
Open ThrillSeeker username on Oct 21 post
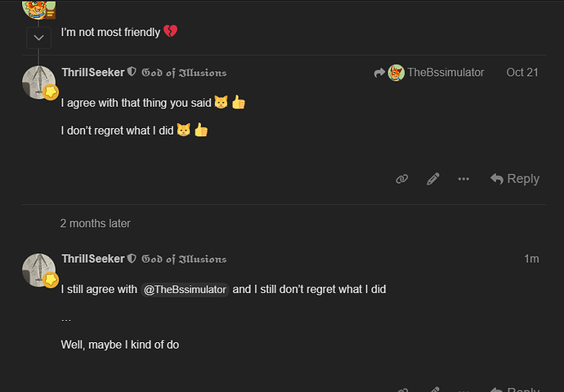93,73
